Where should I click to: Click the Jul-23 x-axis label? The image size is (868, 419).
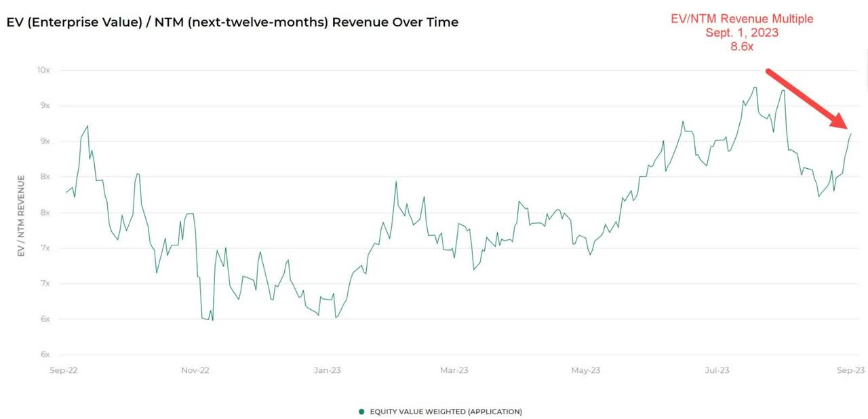tap(717, 370)
